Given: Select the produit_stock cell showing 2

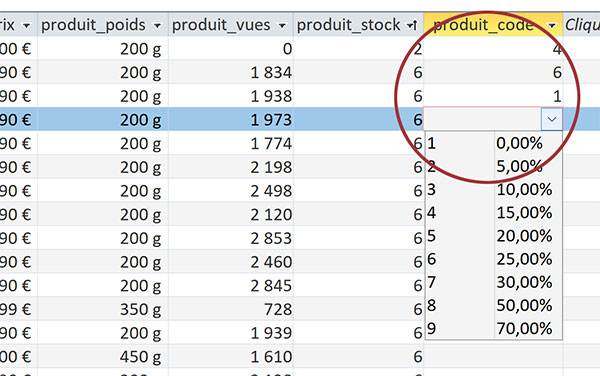Looking at the screenshot, I should tap(359, 49).
